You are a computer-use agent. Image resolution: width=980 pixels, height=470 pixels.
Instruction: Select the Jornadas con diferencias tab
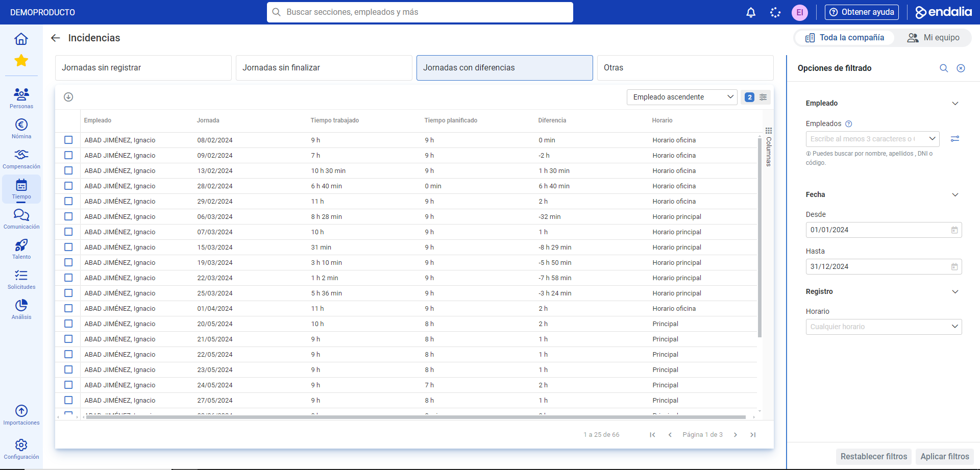[x=505, y=68]
